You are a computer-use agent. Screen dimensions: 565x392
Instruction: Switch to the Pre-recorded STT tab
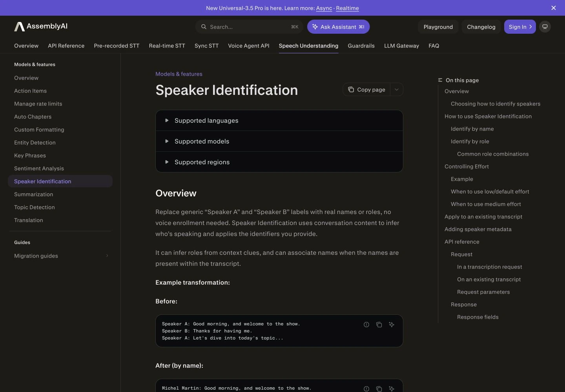117,45
